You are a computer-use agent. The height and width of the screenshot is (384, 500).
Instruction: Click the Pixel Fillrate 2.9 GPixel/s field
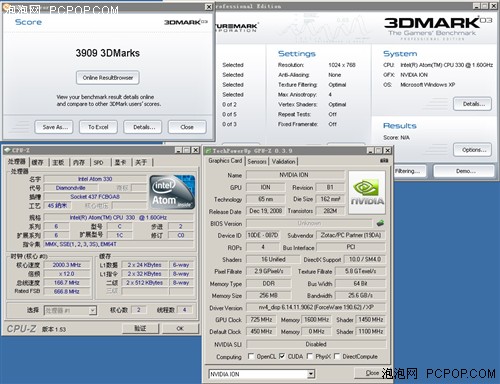pos(269,271)
